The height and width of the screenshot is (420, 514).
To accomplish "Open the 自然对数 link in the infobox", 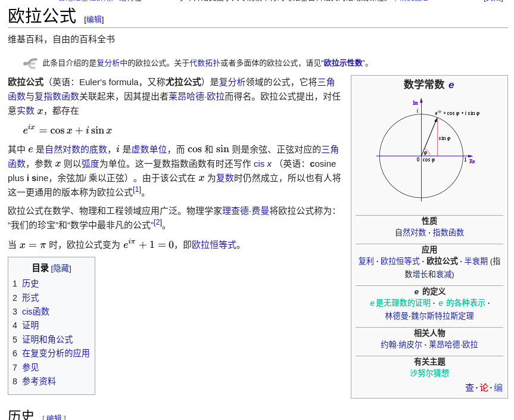I will [x=410, y=232].
